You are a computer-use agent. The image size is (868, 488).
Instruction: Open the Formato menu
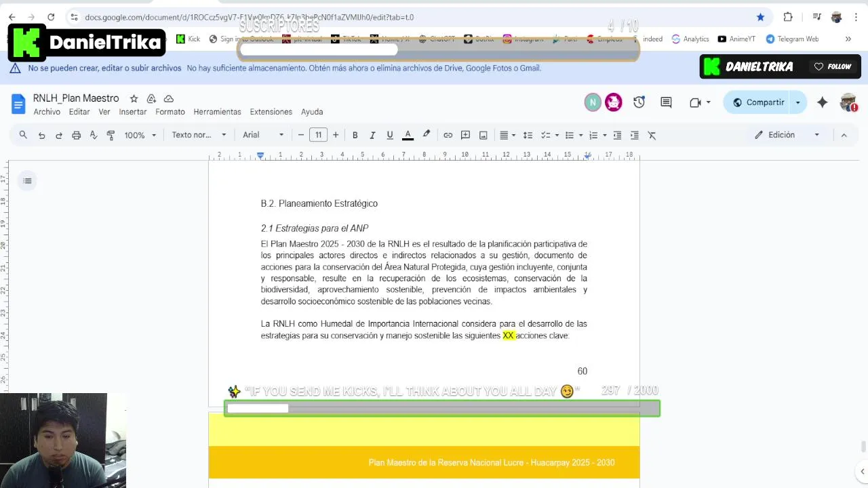170,112
